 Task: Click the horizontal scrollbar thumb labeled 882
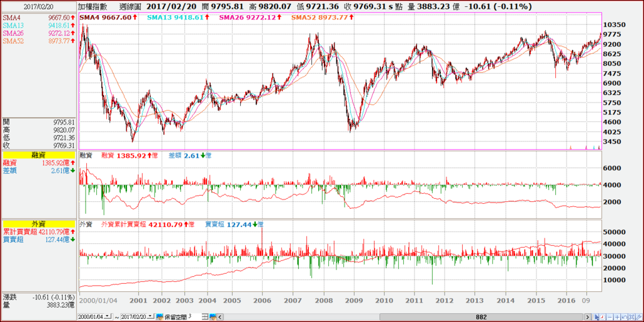[481, 317]
